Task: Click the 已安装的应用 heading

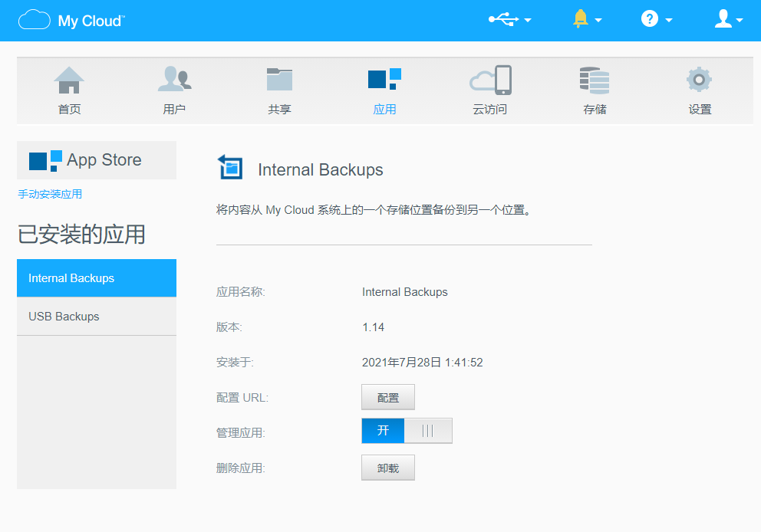Action: [81, 235]
